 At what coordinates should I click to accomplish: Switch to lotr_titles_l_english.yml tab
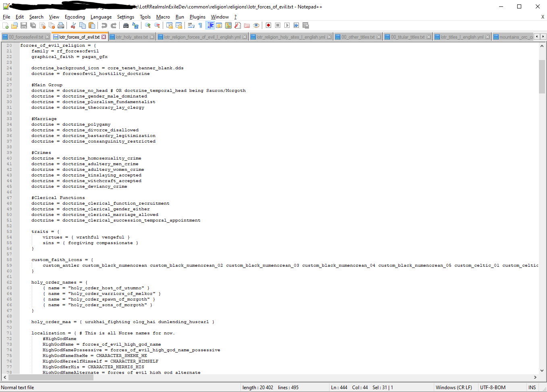[462, 37]
